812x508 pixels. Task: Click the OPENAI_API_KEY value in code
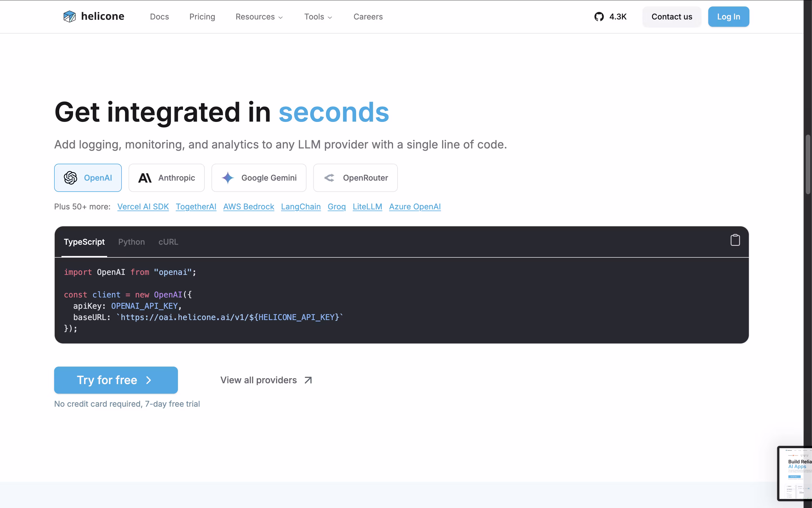(x=144, y=306)
